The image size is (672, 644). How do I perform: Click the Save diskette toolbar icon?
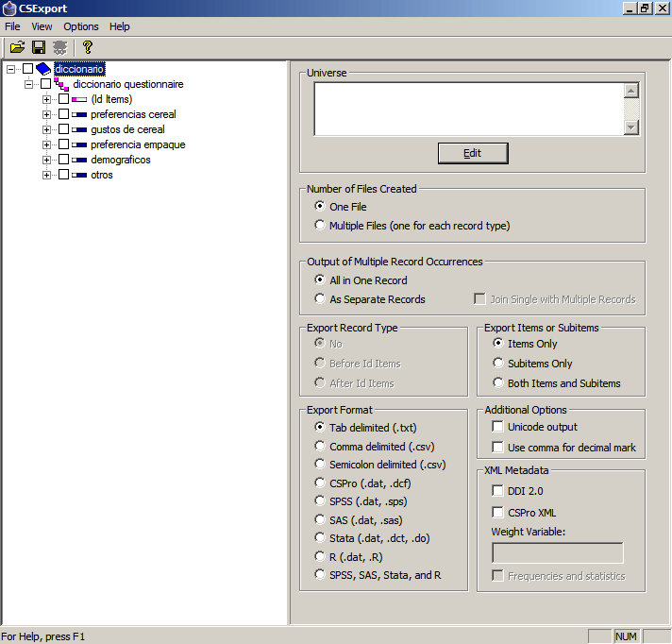(39, 46)
